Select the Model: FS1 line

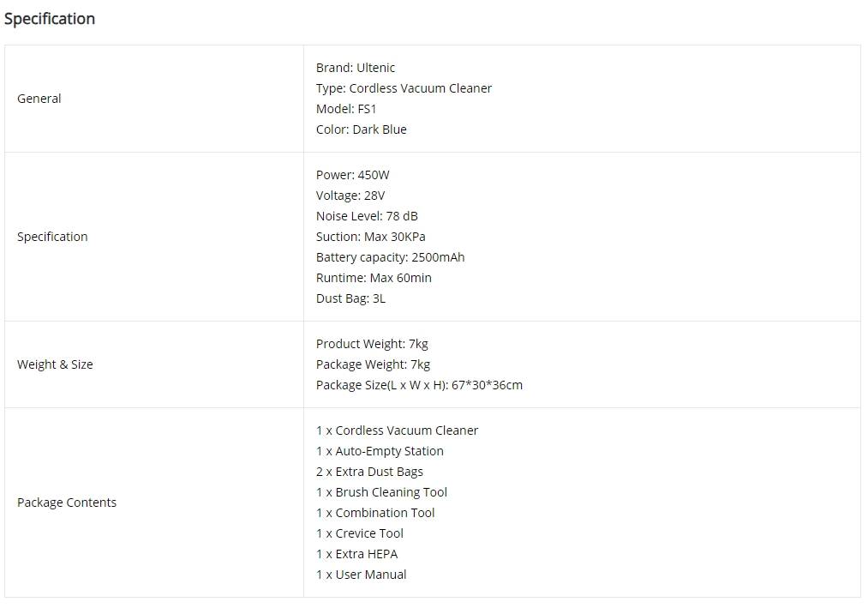pos(346,109)
